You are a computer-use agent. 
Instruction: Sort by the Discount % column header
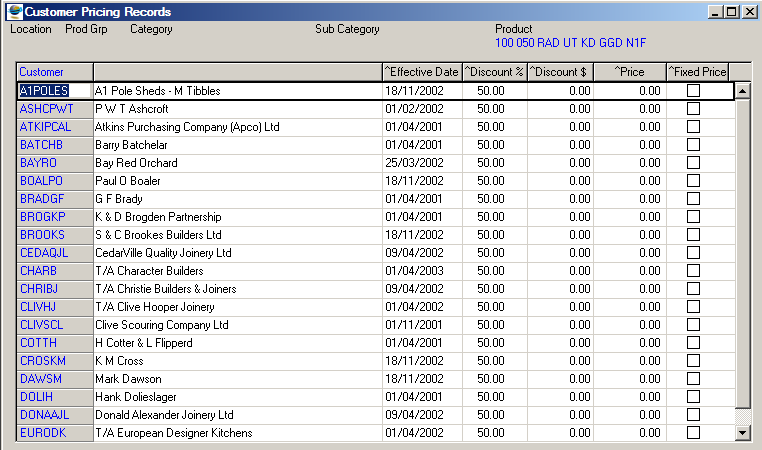[x=494, y=72]
